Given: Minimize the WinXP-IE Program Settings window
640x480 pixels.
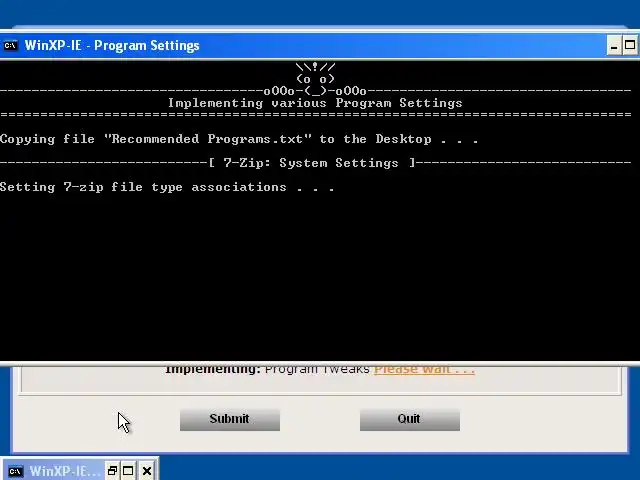Looking at the screenshot, I should tap(613, 45).
